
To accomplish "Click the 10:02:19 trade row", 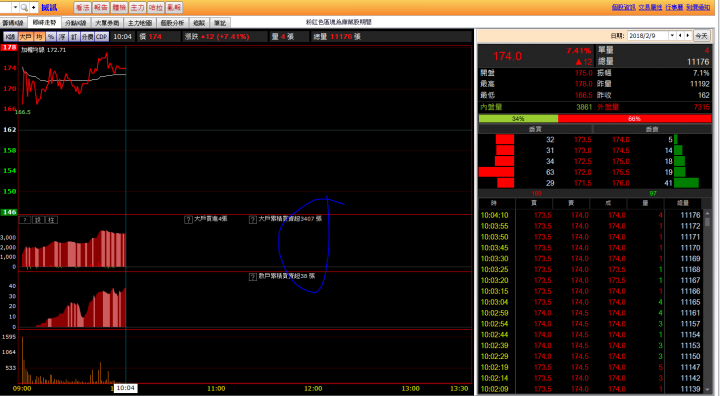I will point(591,367).
